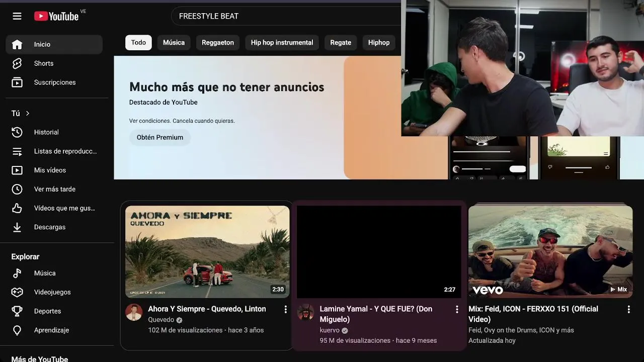Screen dimensions: 644x362
Task: Open options menu for Feid Mix
Action: [628, 309]
